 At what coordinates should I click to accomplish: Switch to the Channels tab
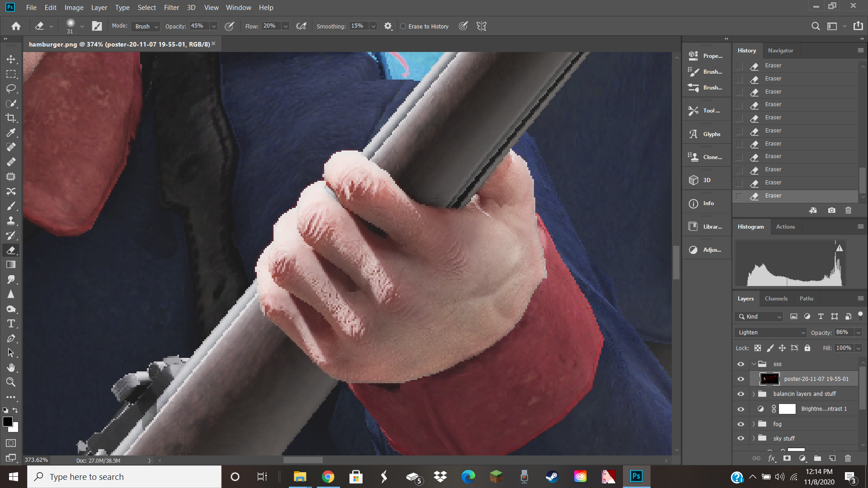tap(776, 299)
